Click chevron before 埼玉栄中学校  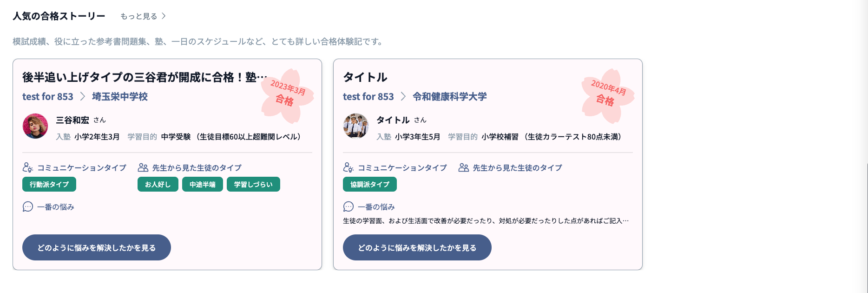tap(83, 96)
